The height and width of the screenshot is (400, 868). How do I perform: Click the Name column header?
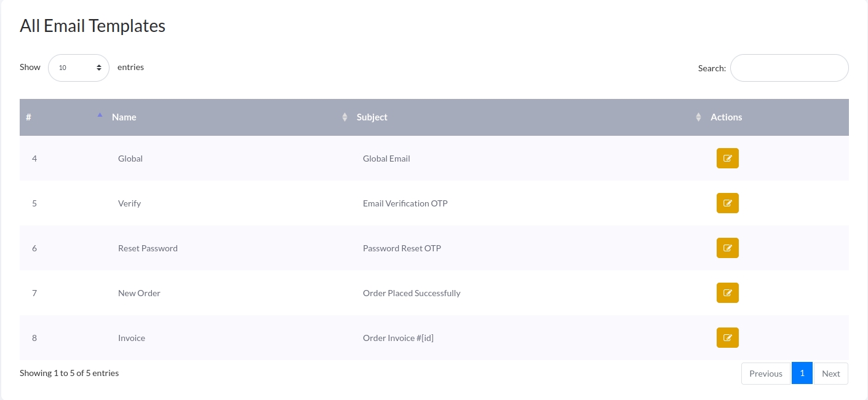[x=124, y=117]
